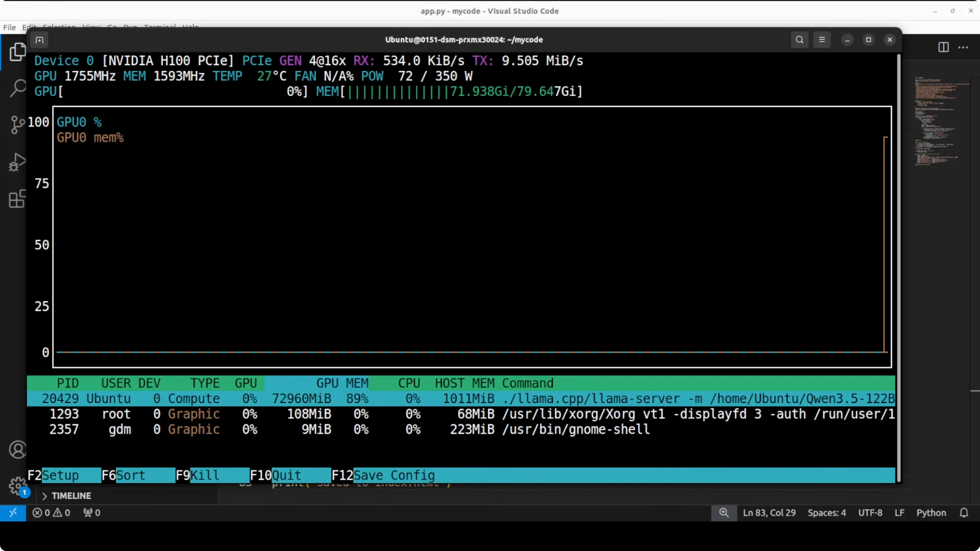Toggle the split editor layout icon
980x551 pixels.
coord(943,47)
